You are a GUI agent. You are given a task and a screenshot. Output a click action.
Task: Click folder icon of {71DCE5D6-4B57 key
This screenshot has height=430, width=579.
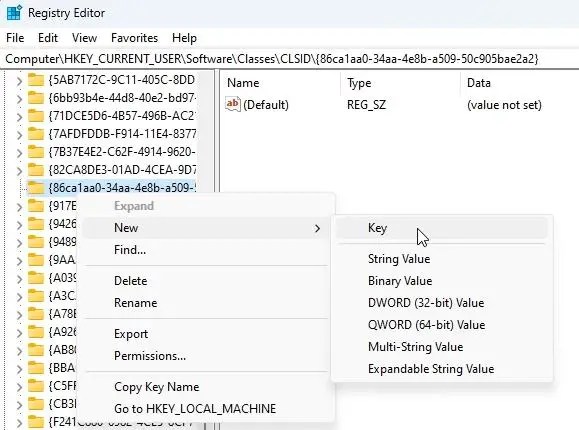(x=36, y=116)
